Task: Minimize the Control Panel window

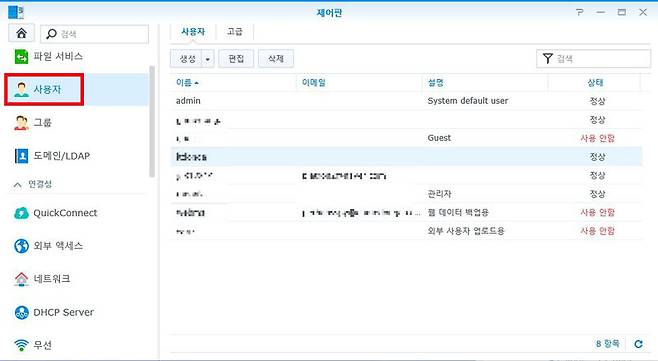Action: pos(601,12)
